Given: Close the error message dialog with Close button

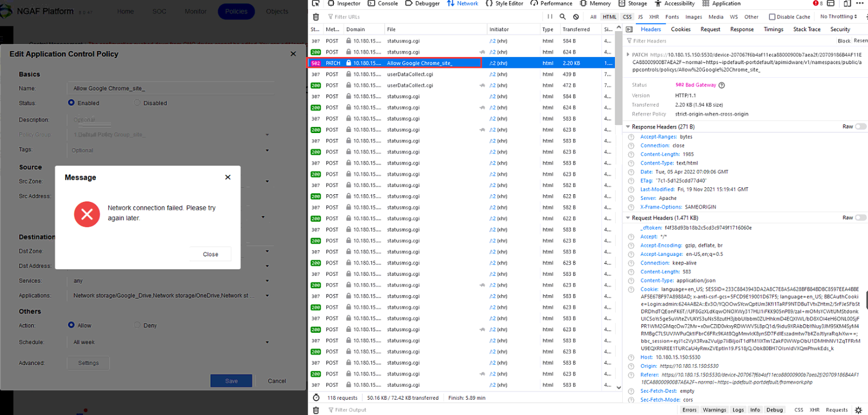Looking at the screenshot, I should [210, 254].
